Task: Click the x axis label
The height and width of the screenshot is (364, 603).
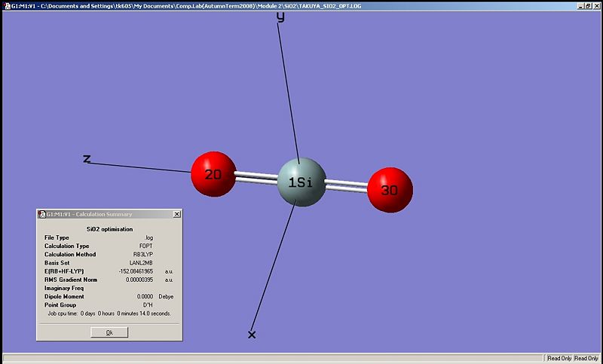Action: tap(252, 334)
